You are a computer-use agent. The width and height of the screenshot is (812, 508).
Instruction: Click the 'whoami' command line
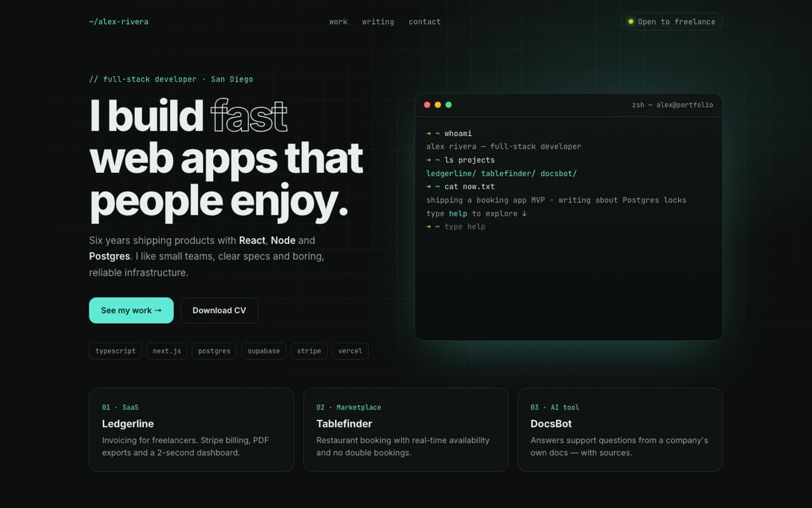449,133
